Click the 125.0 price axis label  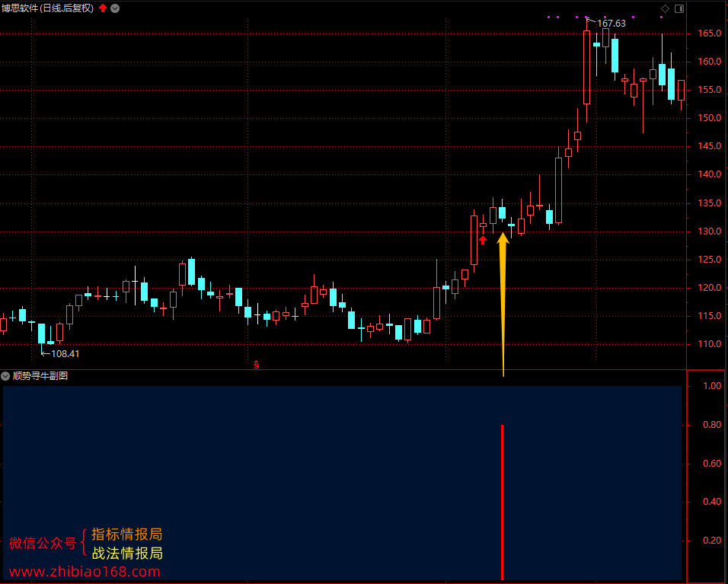point(710,260)
